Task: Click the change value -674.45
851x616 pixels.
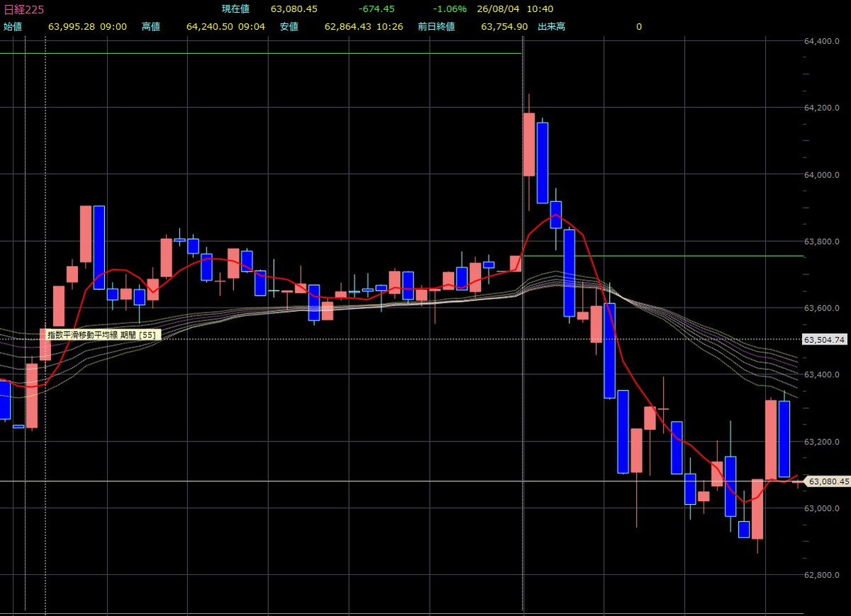Action: click(x=377, y=9)
